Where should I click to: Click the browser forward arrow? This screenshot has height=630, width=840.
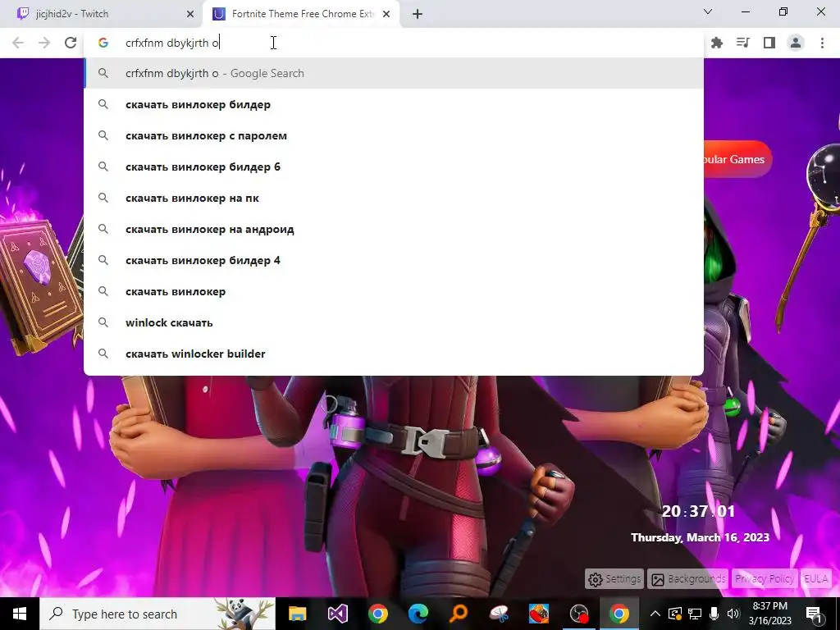pyautogui.click(x=44, y=43)
